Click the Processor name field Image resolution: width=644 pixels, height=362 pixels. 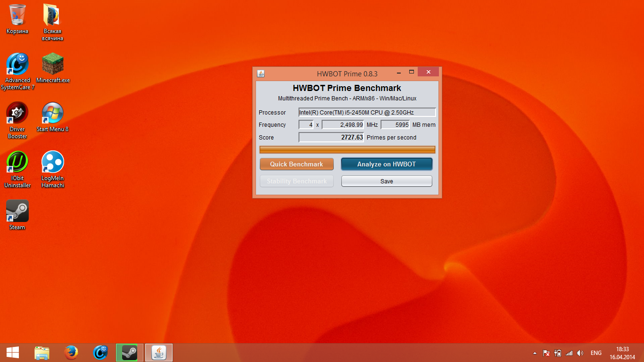tap(367, 112)
